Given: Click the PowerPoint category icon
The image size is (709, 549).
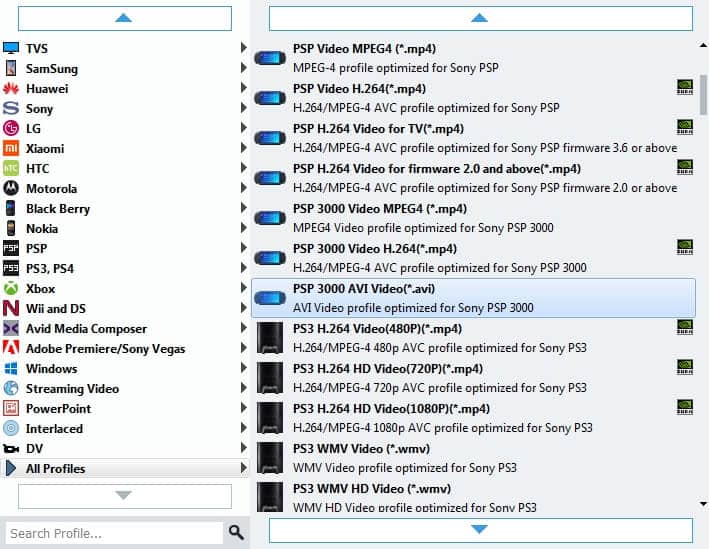Looking at the screenshot, I should 11,409.
